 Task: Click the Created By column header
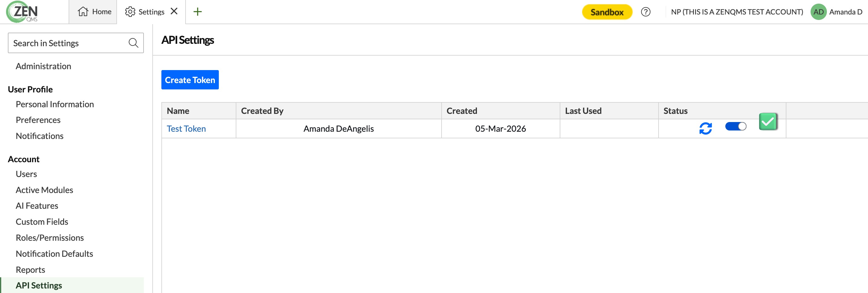click(x=338, y=111)
